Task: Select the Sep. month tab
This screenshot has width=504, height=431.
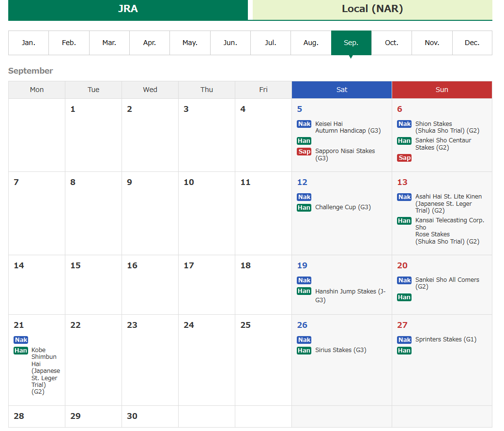Action: tap(351, 43)
